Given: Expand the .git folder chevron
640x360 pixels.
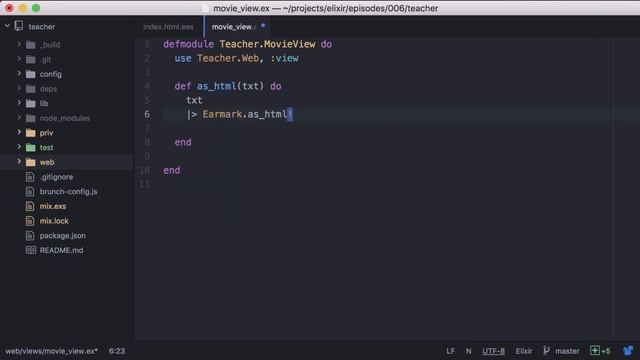Looking at the screenshot, I should click(19, 59).
